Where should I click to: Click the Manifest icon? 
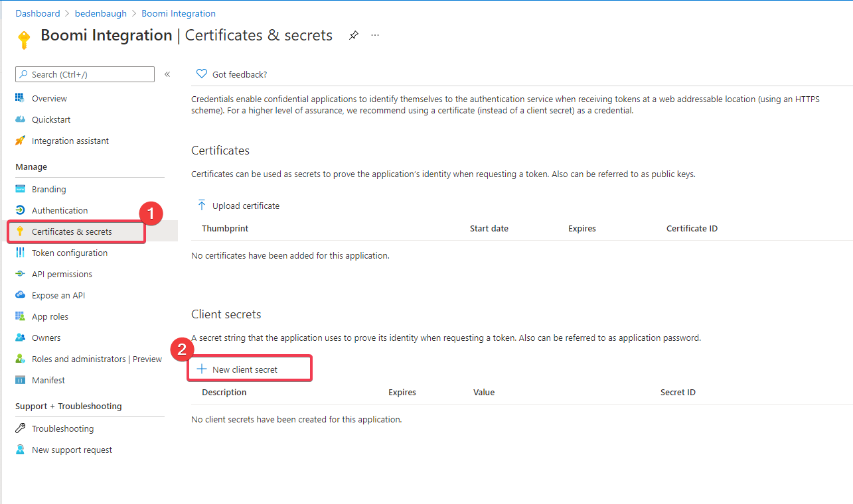(x=20, y=380)
